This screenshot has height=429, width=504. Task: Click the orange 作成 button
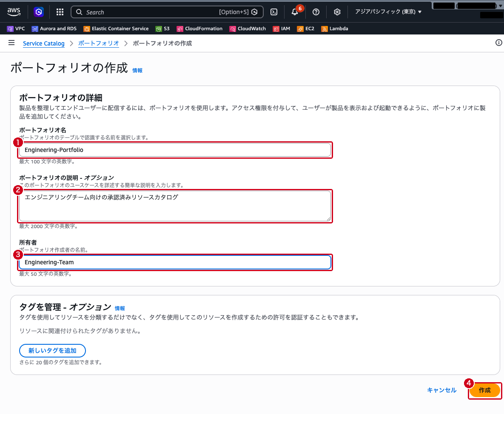click(485, 390)
